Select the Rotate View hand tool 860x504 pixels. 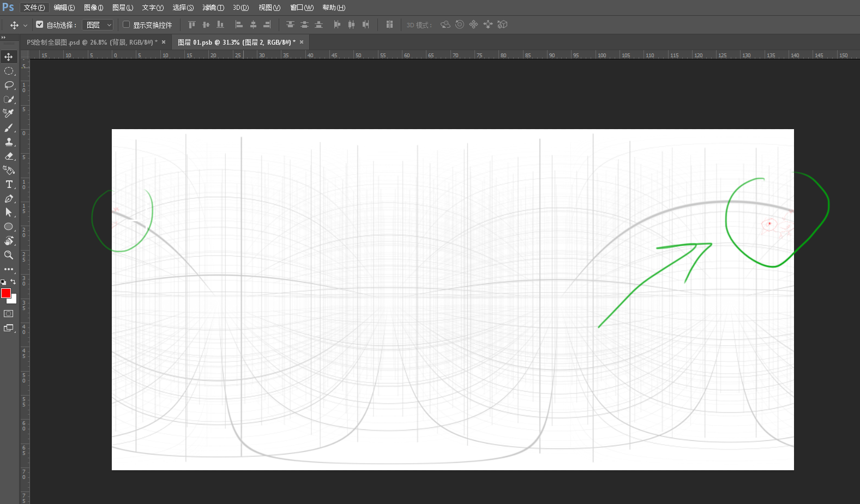pyautogui.click(x=9, y=241)
